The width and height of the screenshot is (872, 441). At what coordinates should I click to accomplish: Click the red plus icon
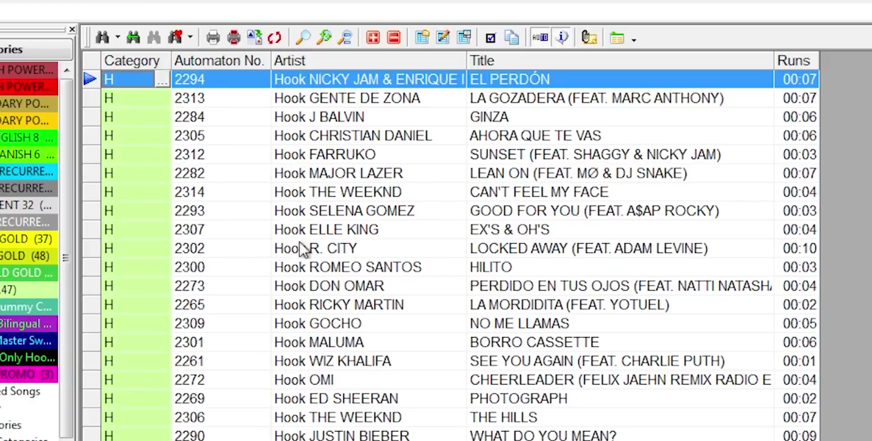[373, 38]
